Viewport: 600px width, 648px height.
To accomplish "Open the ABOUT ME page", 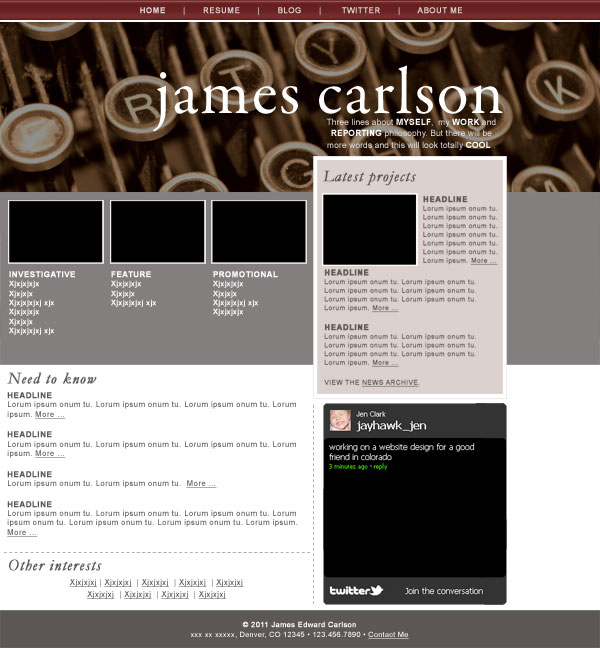I will click(440, 10).
